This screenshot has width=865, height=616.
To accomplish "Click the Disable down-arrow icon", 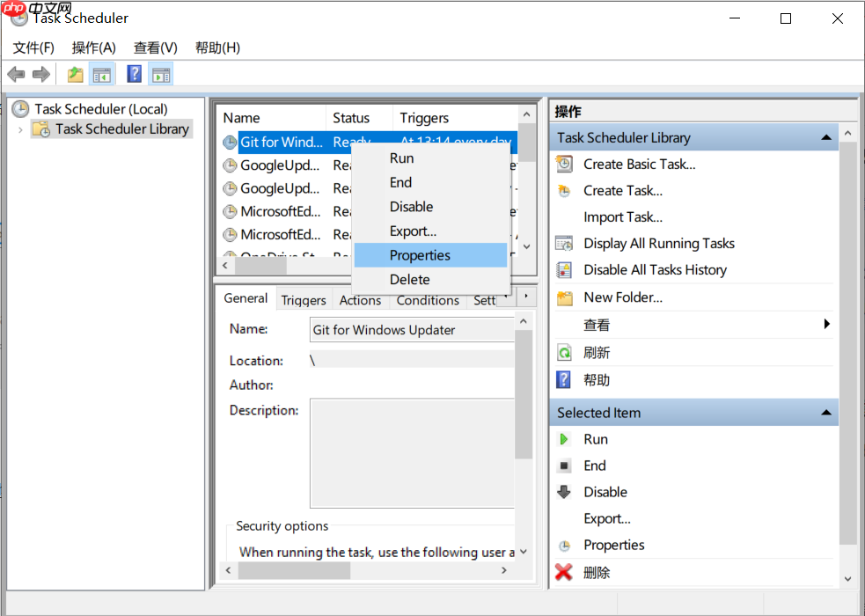I will [564, 492].
